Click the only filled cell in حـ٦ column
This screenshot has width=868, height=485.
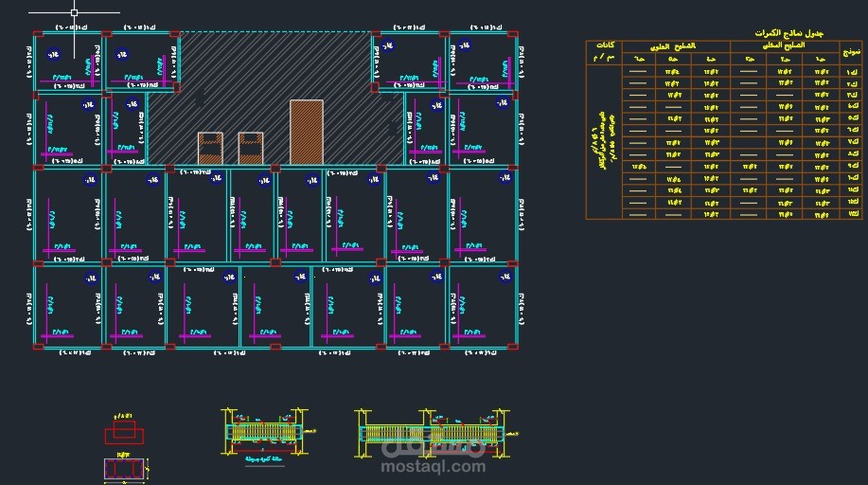point(638,167)
